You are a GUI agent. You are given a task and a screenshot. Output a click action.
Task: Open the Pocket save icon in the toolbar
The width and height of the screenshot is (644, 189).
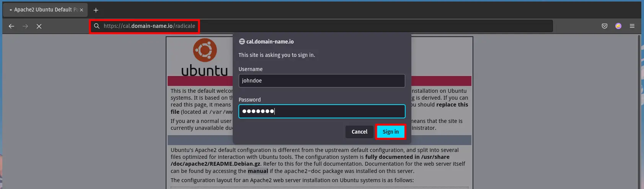605,26
